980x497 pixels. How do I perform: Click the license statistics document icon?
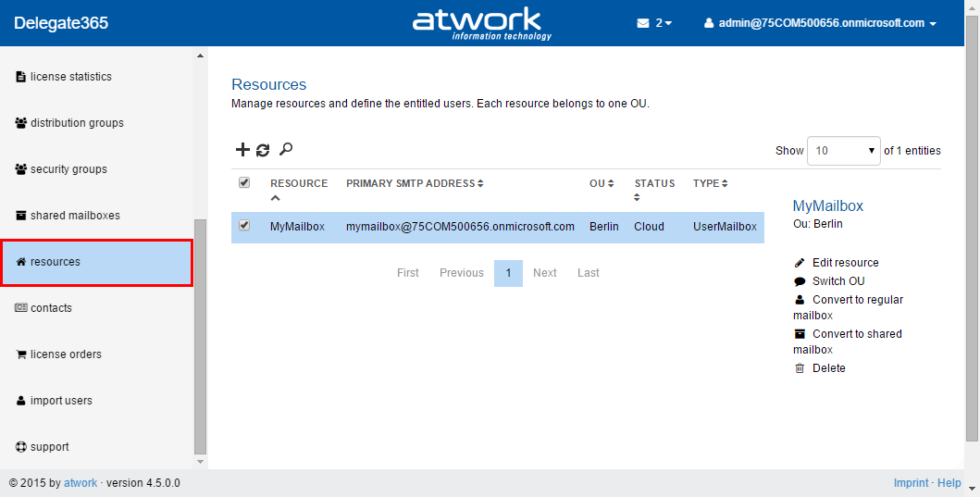(20, 77)
